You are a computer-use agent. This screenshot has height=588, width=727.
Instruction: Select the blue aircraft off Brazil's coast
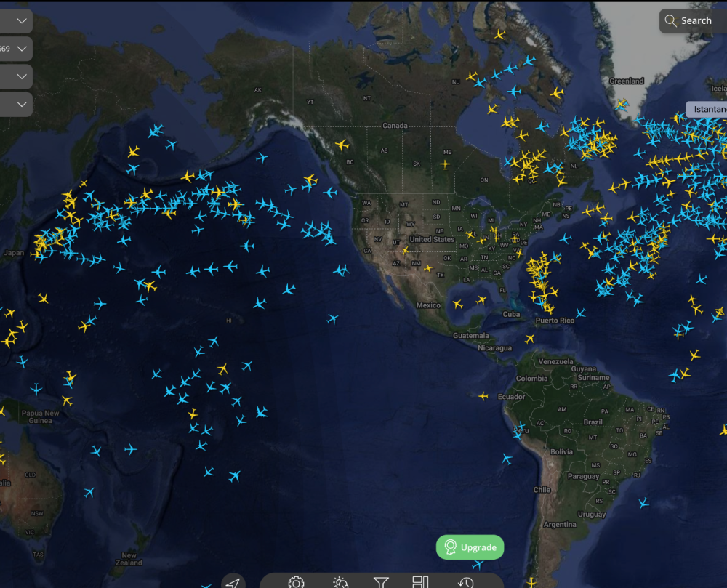(x=643, y=502)
